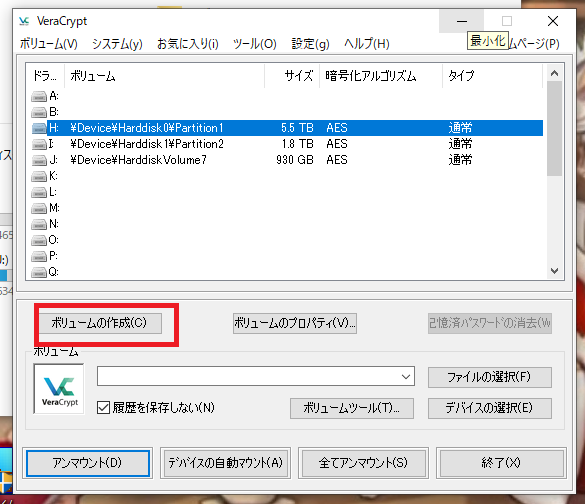585x504 pixels.
Task: Click the デバイスの自動マウント(A) button
Action: pyautogui.click(x=225, y=463)
